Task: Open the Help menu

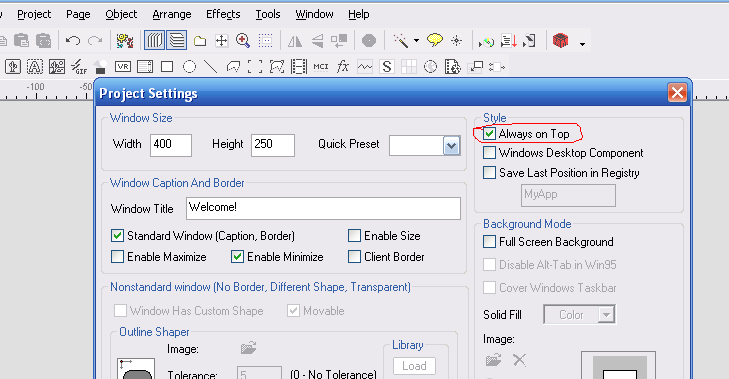Action: (358, 14)
